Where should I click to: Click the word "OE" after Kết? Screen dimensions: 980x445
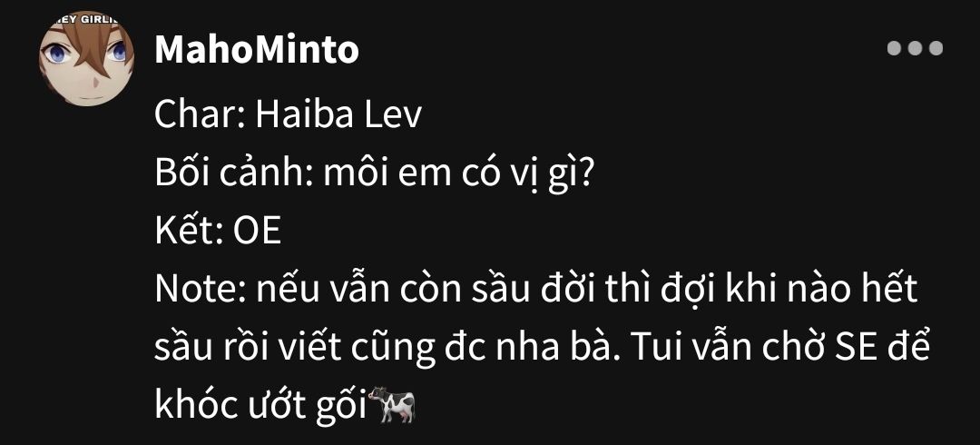tap(257, 232)
